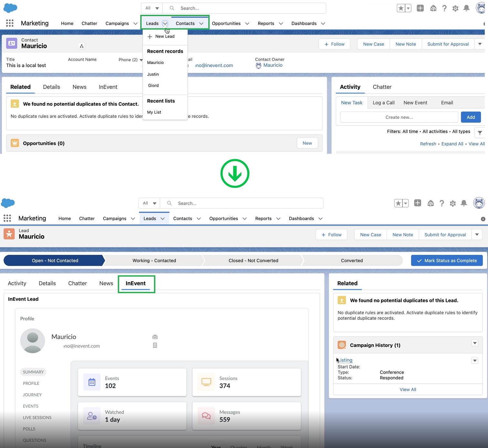
Task: Click the Sessions monitor card icon
Action: [206, 382]
